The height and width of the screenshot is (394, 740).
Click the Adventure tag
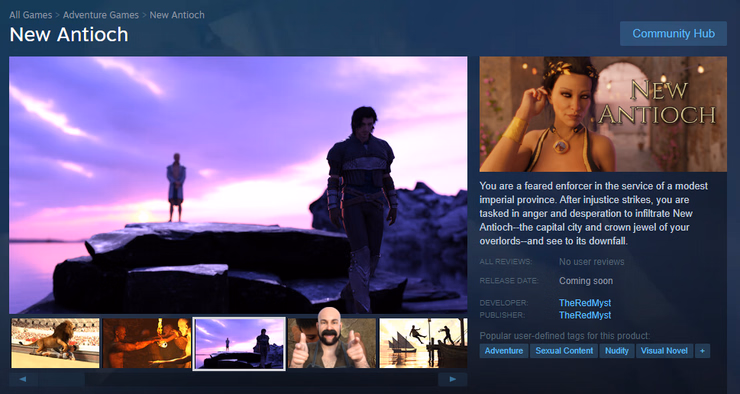[x=504, y=351]
